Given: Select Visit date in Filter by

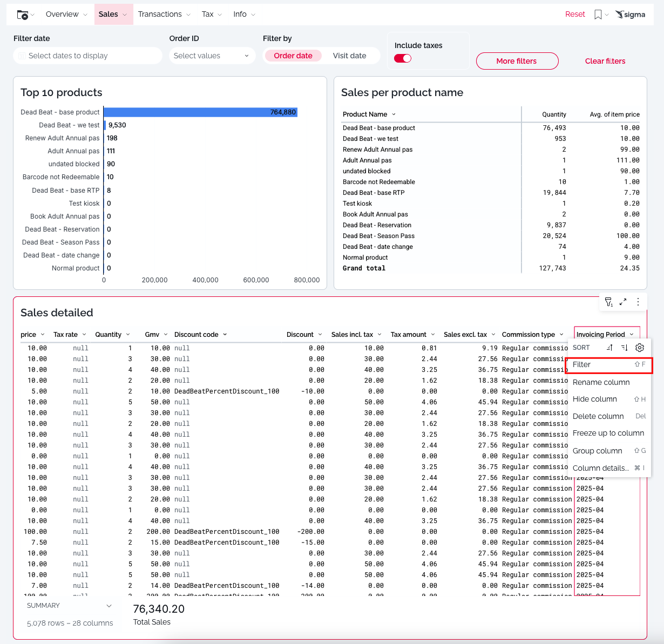Looking at the screenshot, I should [349, 56].
